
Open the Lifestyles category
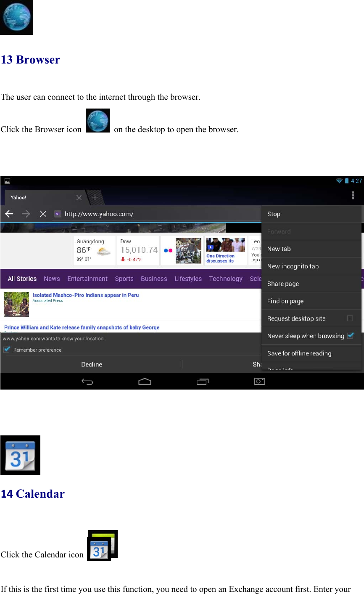tap(188, 278)
